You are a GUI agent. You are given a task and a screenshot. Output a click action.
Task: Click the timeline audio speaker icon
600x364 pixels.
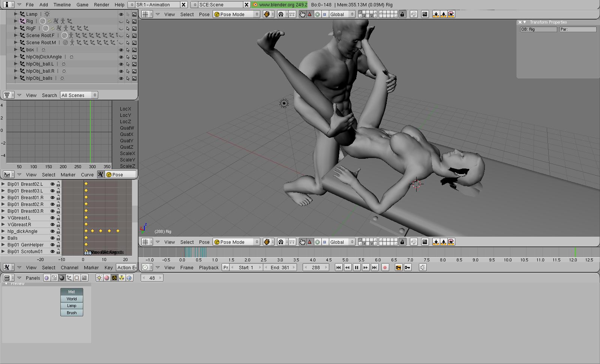pos(423,267)
